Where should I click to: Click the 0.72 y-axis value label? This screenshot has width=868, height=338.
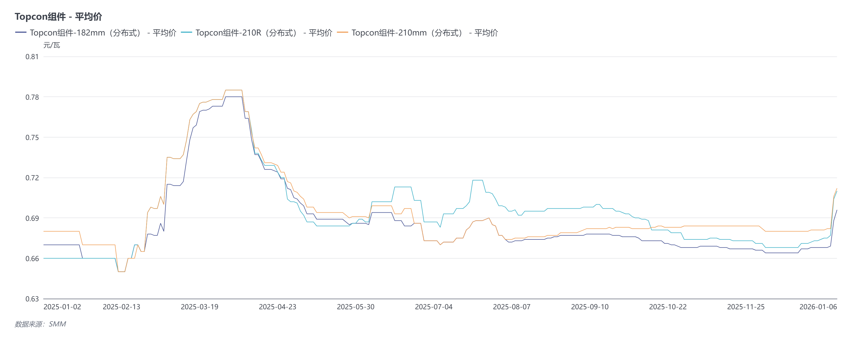pyautogui.click(x=32, y=178)
